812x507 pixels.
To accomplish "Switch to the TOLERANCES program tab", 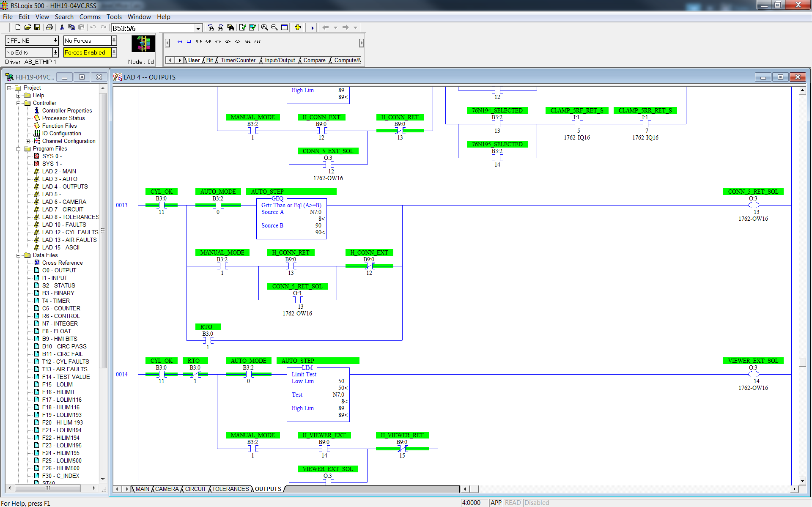I will pos(230,489).
